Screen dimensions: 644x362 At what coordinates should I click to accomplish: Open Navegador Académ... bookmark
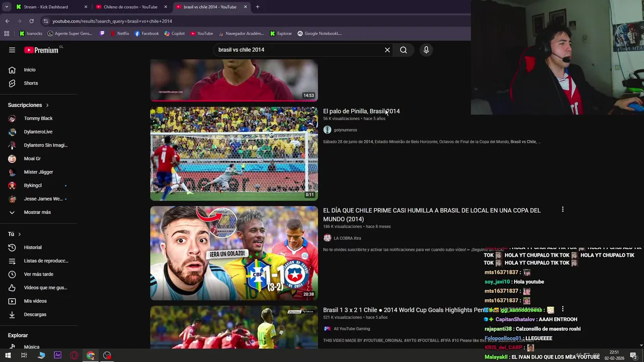(x=240, y=34)
